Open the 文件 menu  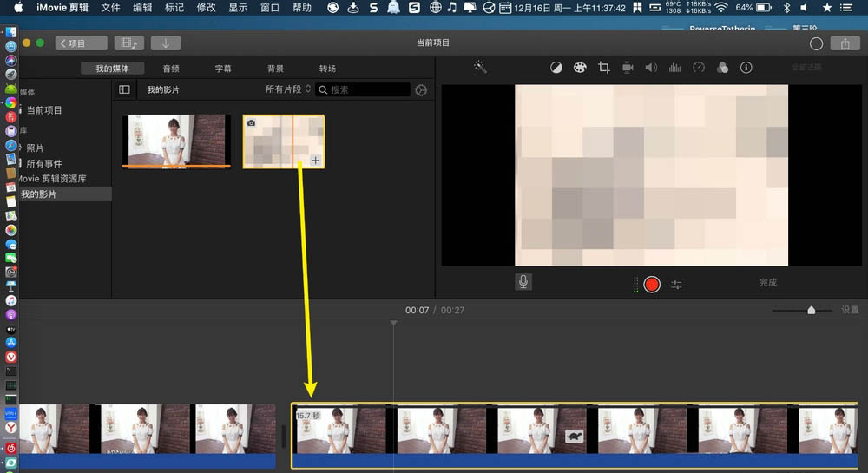111,8
